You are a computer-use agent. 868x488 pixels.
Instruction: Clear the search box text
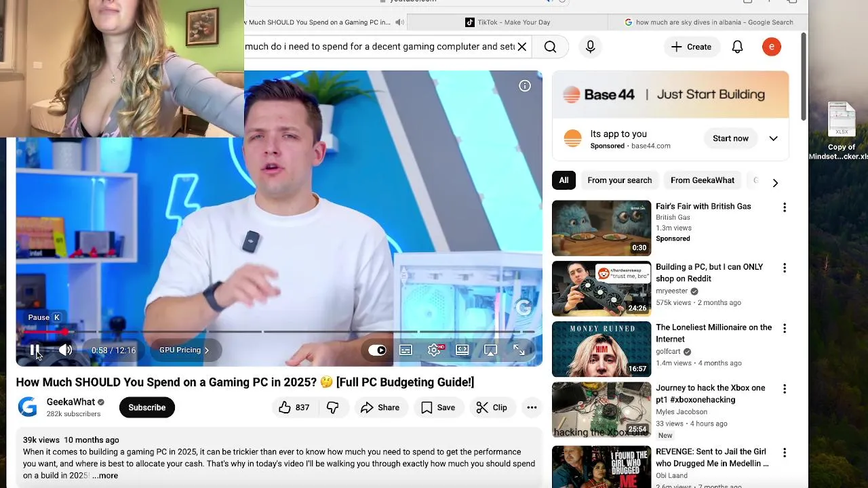[x=521, y=47]
